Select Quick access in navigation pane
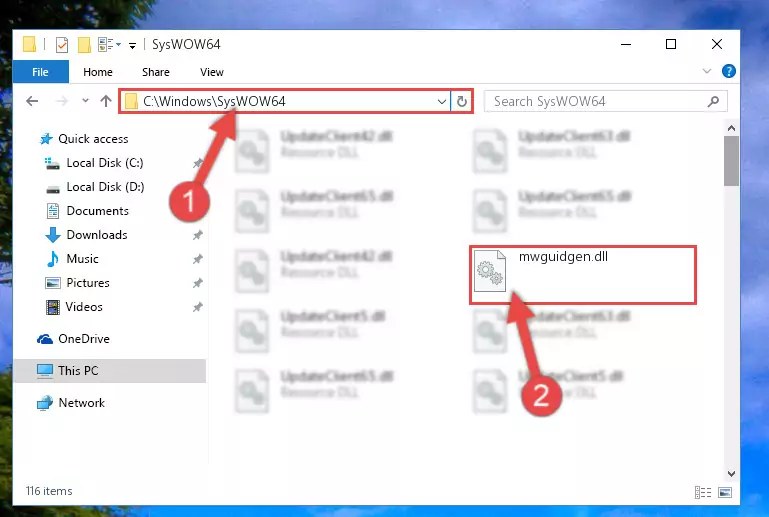Screen dimensions: 769x517 point(93,139)
